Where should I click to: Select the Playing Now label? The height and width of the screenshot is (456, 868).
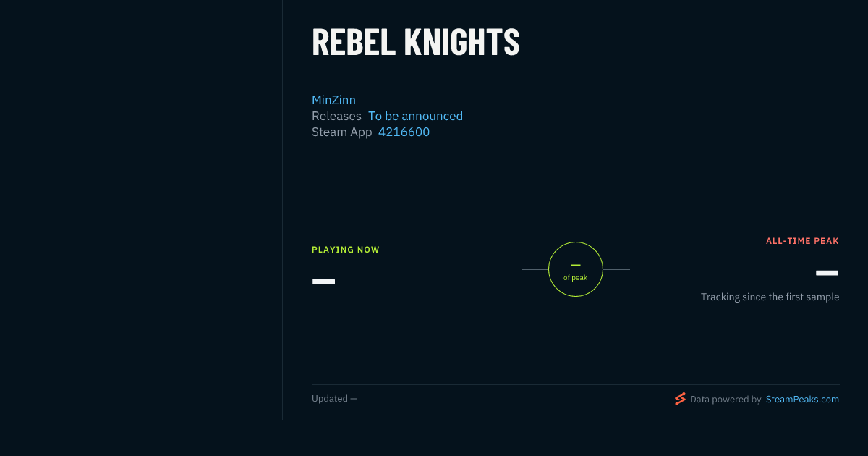[x=346, y=250]
